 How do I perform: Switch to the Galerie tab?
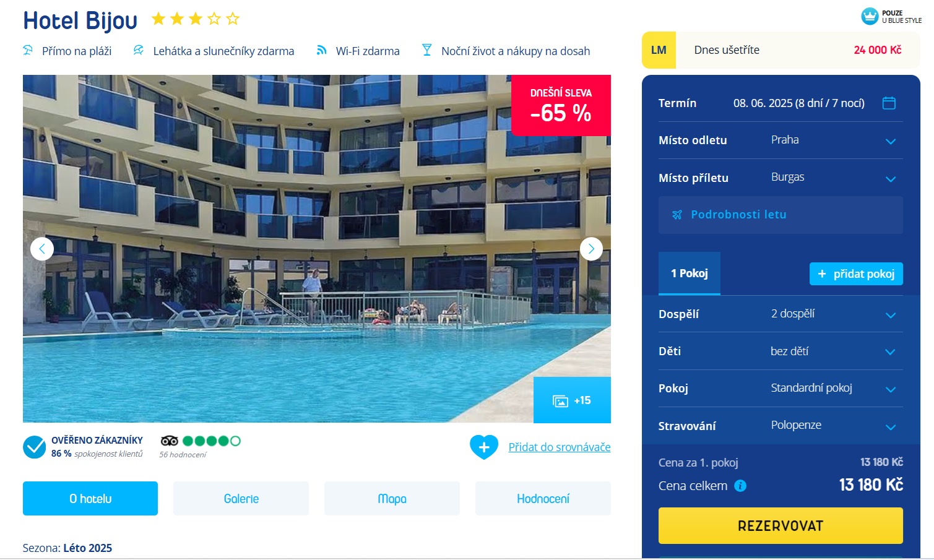pos(241,499)
